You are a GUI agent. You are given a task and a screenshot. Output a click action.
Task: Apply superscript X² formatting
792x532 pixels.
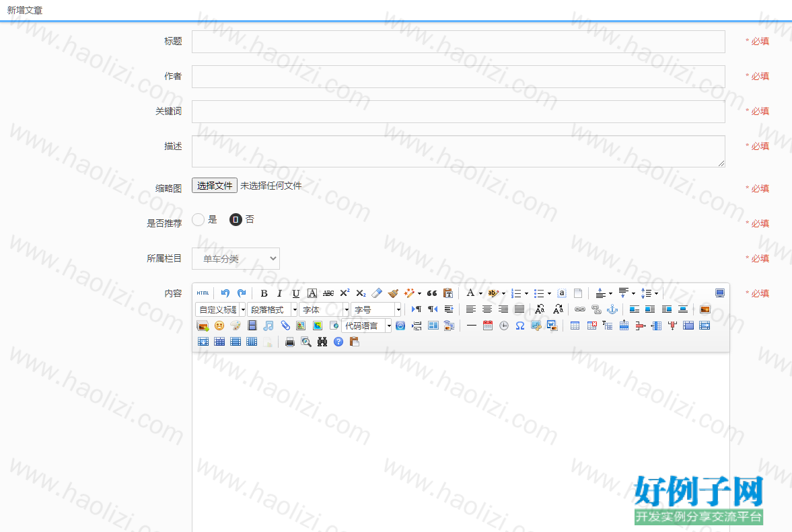345,293
